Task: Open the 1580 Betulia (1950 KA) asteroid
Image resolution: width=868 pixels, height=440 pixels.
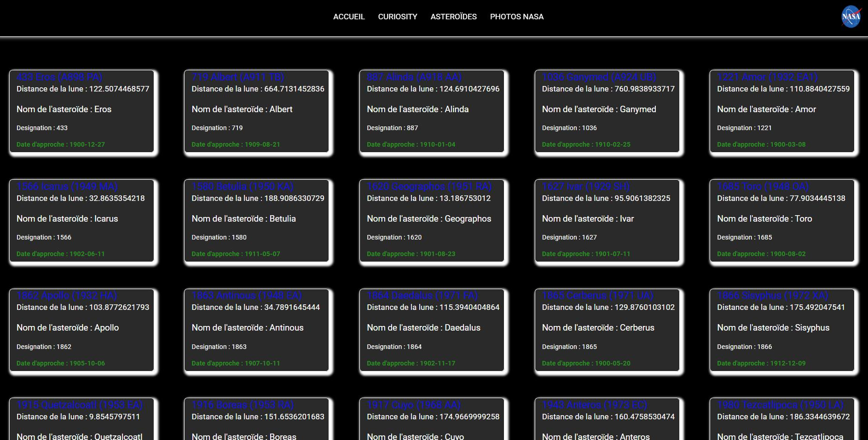Action: point(242,187)
